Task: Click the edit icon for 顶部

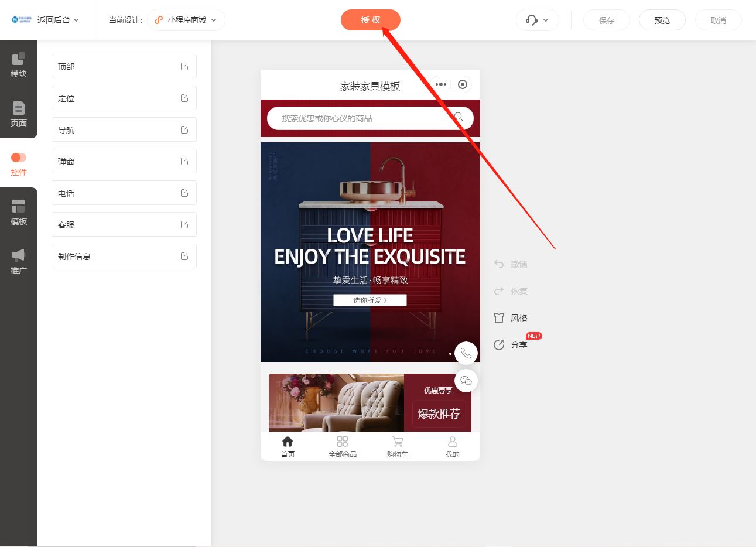Action: (184, 66)
